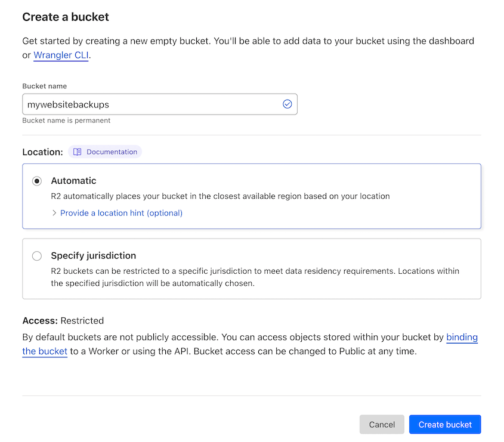This screenshot has width=504, height=442.
Task: Focus the Bucket name input field
Action: [160, 104]
